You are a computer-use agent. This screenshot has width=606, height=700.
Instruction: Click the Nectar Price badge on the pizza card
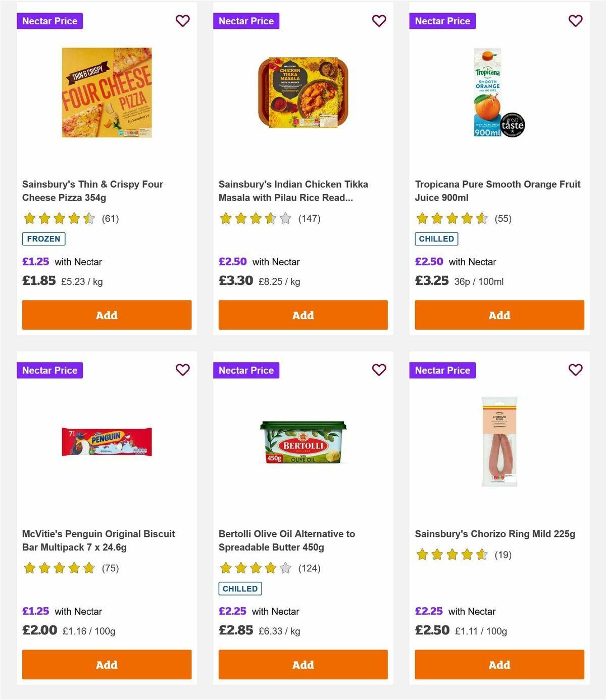pos(50,21)
